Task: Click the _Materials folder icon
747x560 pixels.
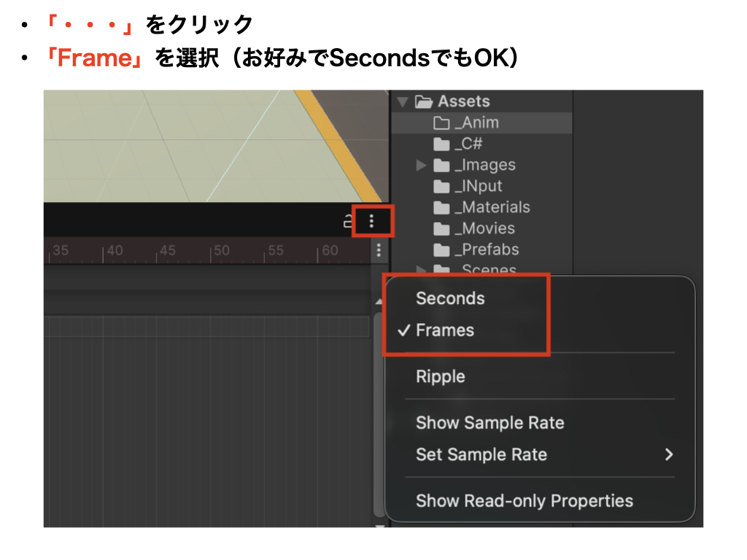Action: tap(441, 207)
